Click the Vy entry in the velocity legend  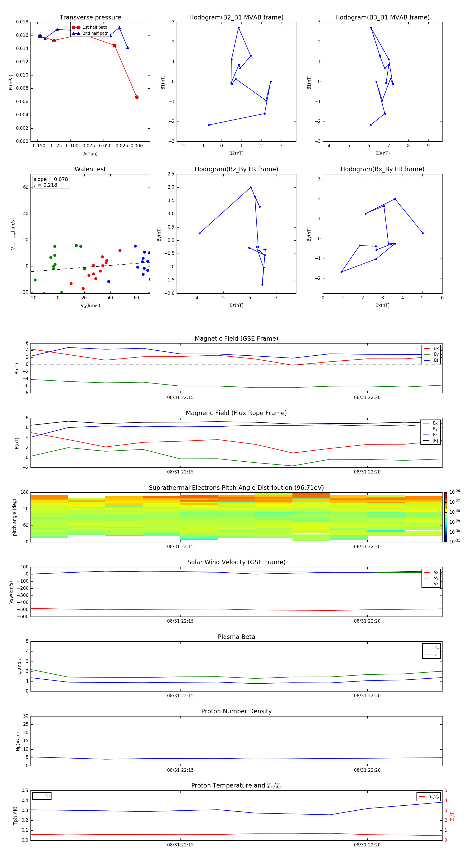point(431,578)
